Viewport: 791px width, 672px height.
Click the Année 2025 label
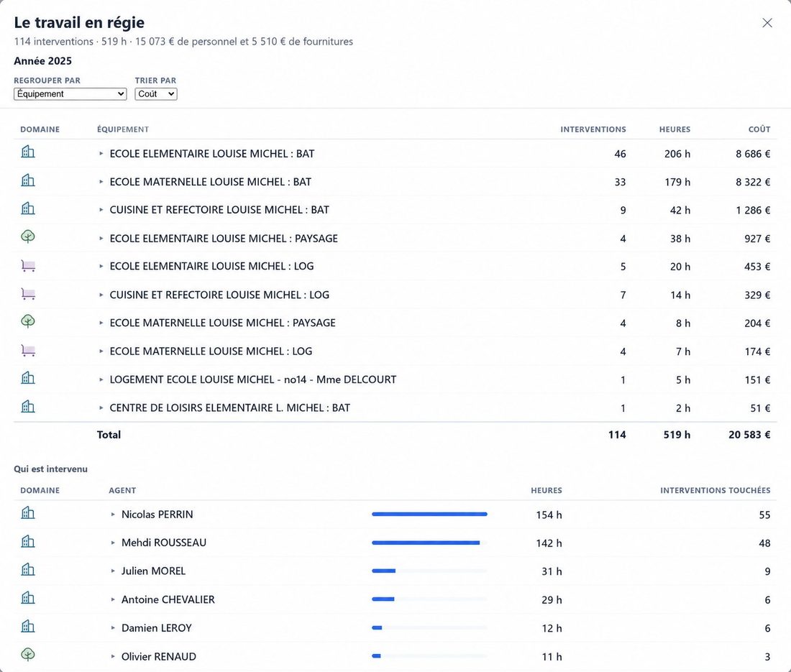43,61
